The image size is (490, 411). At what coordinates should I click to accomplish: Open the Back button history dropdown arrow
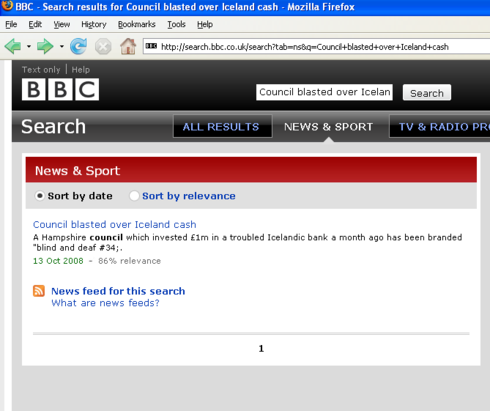[29, 46]
